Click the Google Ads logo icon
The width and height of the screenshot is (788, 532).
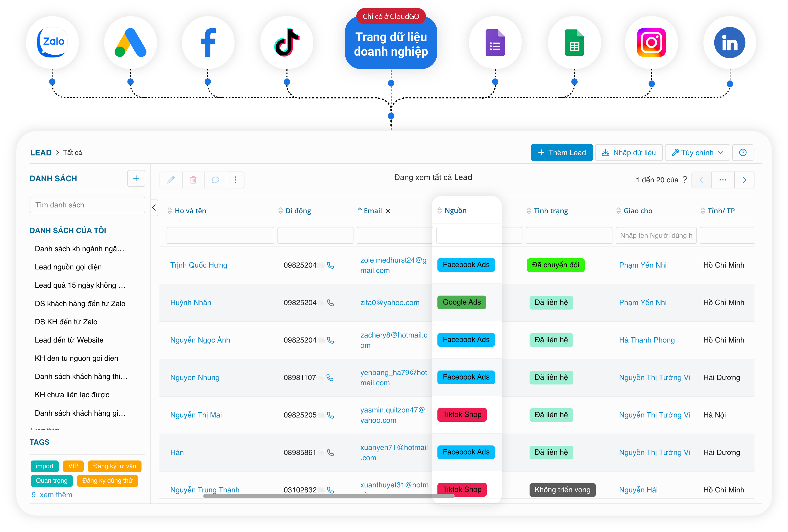[130, 43]
